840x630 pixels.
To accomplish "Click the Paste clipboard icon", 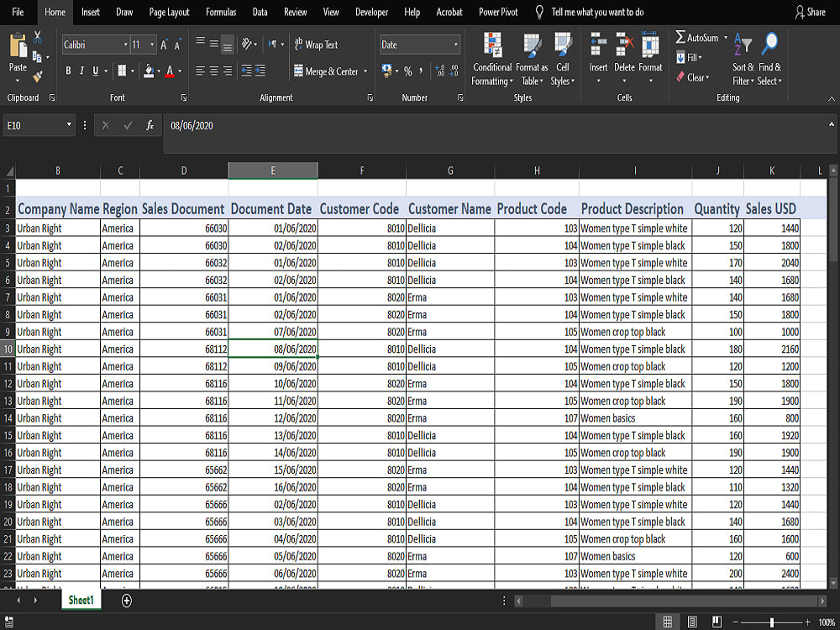I will point(18,47).
